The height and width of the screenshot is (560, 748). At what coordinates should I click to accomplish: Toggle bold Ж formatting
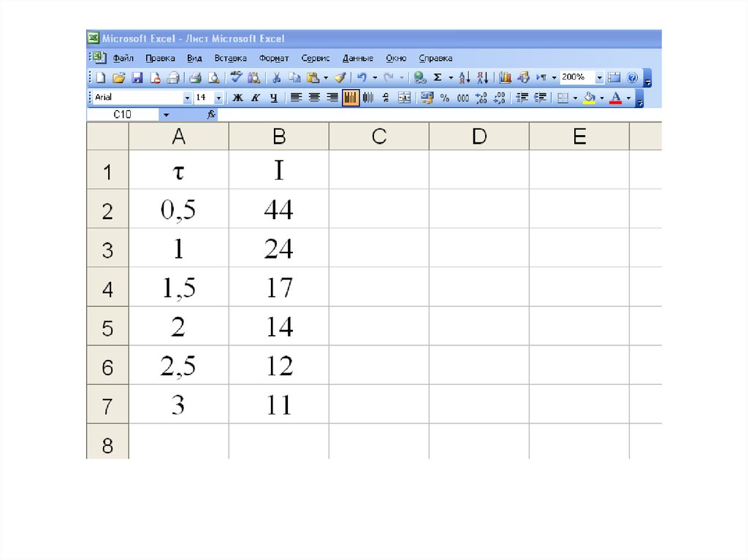tap(237, 98)
